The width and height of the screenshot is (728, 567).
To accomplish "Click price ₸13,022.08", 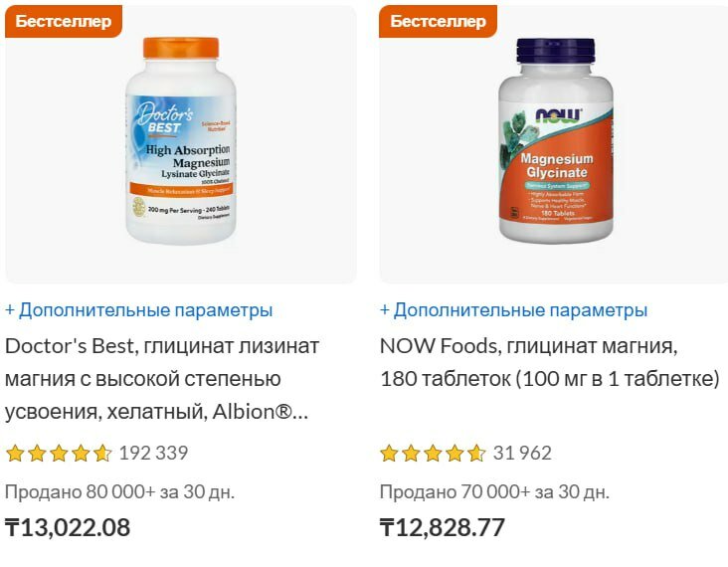I will [68, 527].
